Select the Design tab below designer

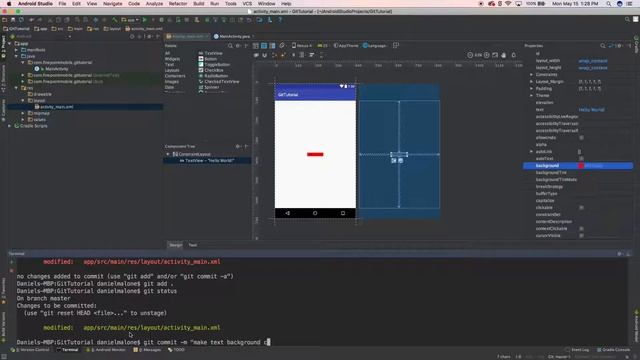pyautogui.click(x=176, y=245)
